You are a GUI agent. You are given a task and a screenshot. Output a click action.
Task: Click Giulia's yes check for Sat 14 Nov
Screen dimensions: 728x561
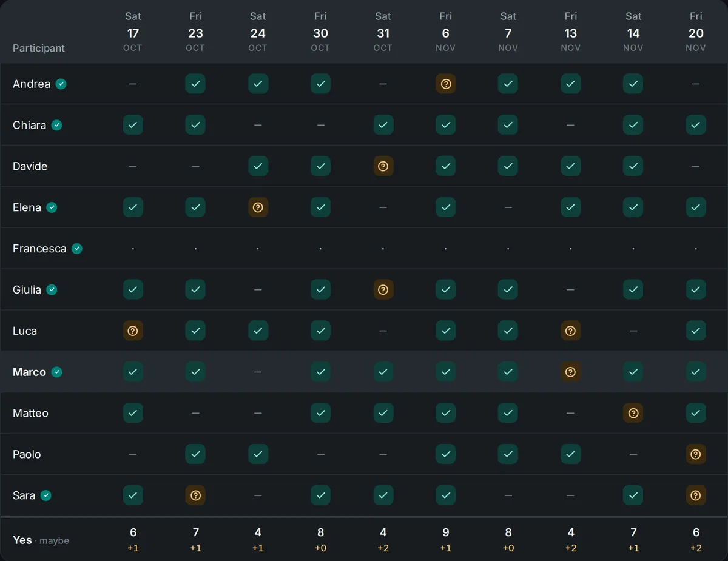coord(633,290)
